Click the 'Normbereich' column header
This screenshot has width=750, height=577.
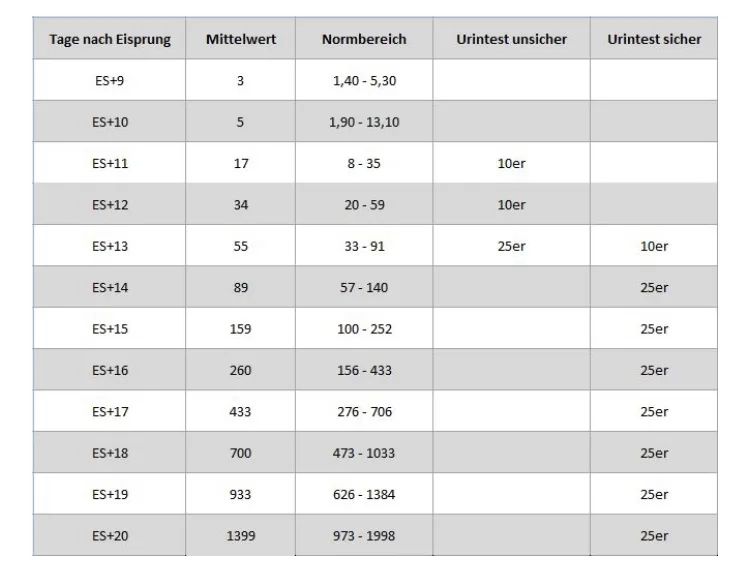[364, 39]
